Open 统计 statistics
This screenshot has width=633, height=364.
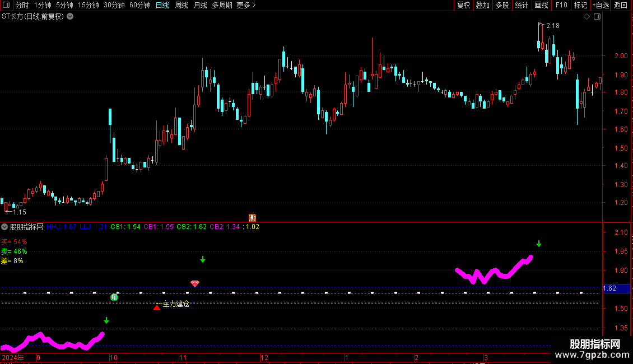[x=522, y=5]
